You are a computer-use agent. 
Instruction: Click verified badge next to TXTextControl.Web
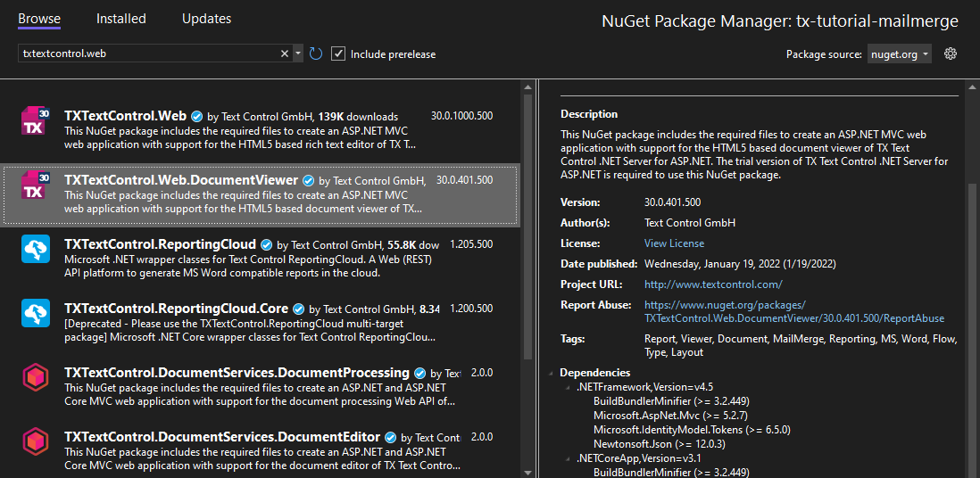point(197,116)
